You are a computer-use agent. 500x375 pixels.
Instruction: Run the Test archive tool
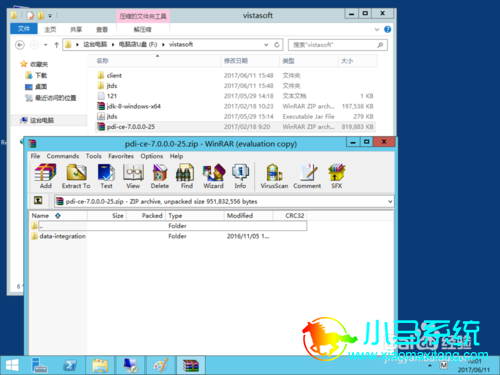coord(106,176)
